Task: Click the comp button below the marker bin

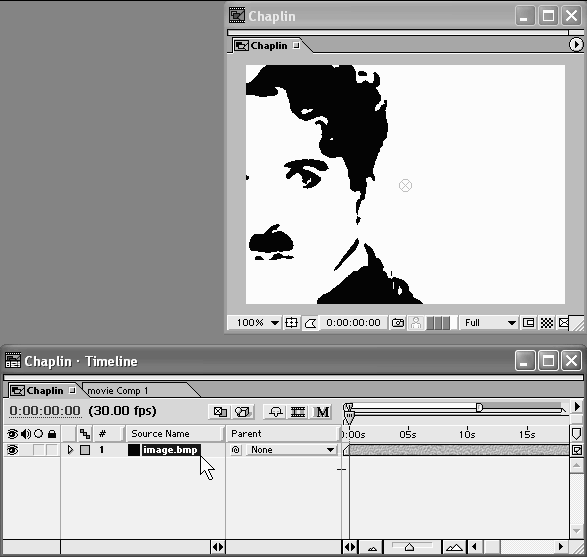Action: [577, 450]
